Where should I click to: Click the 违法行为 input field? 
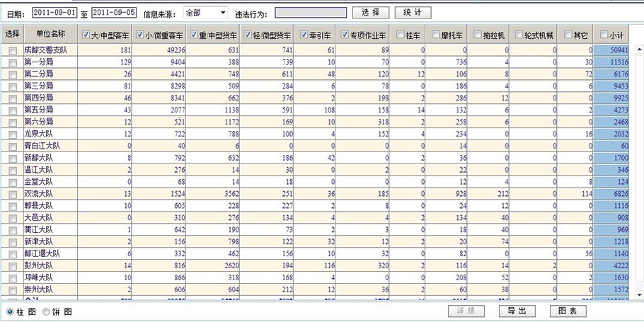point(311,13)
